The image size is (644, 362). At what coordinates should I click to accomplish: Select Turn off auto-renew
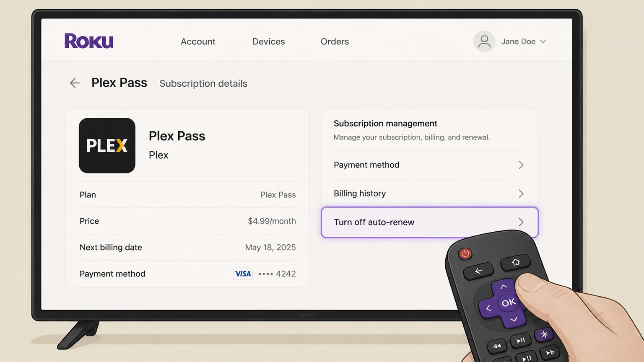click(x=430, y=222)
